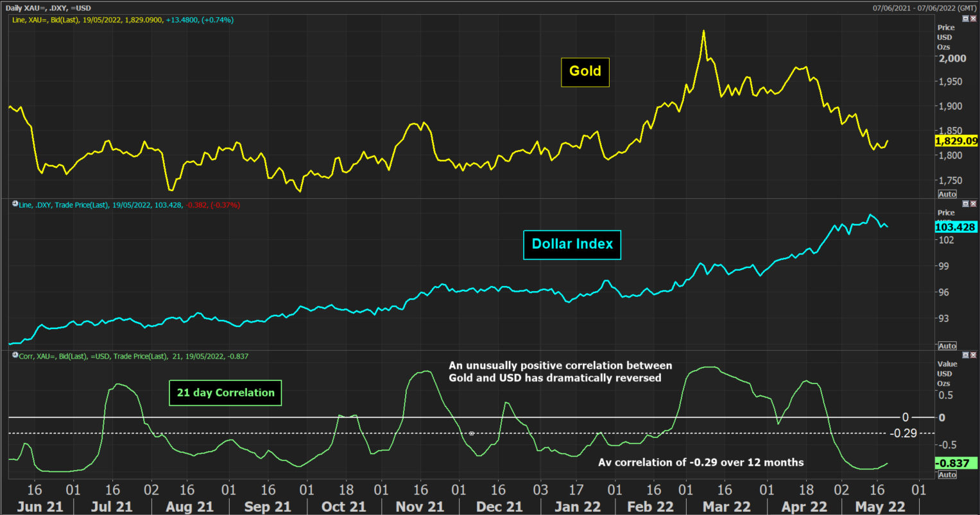Click the Mar 22 month label
This screenshot has height=515, width=980.
coord(726,507)
